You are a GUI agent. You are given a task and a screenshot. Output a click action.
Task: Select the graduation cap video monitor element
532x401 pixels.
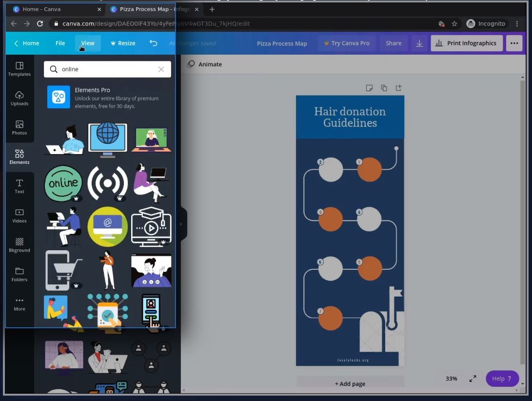[x=151, y=226]
